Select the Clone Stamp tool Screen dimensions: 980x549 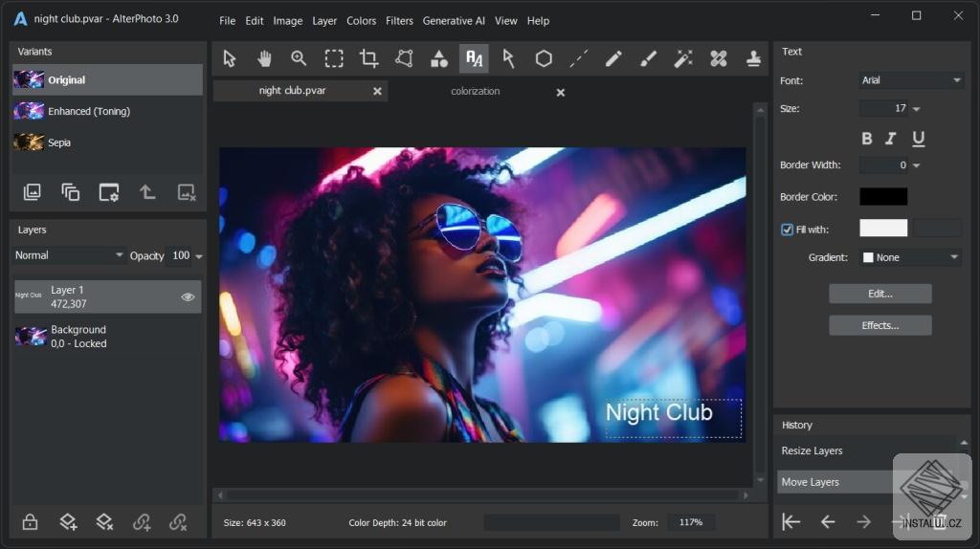[754, 58]
